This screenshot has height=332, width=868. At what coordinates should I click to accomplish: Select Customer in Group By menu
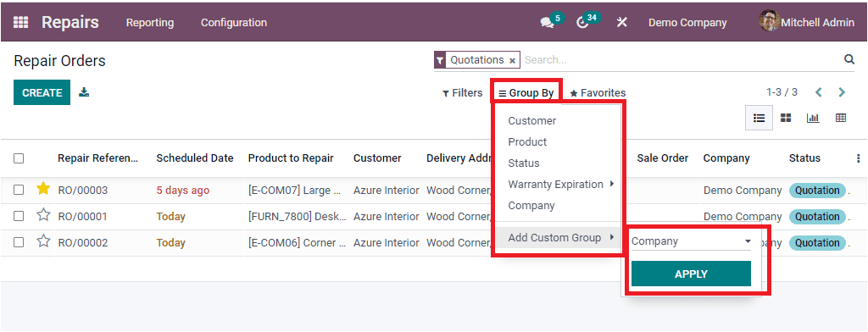pyautogui.click(x=532, y=120)
